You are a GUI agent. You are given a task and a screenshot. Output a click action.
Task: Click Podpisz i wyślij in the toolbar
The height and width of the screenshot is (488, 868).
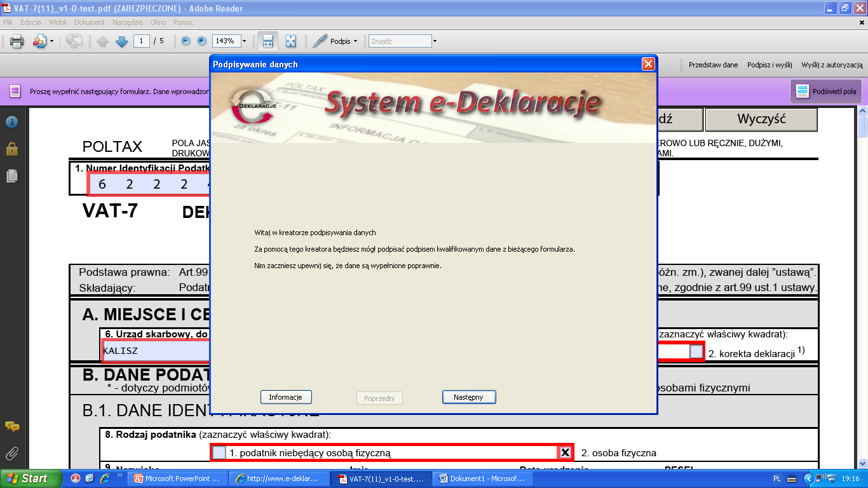770,65
